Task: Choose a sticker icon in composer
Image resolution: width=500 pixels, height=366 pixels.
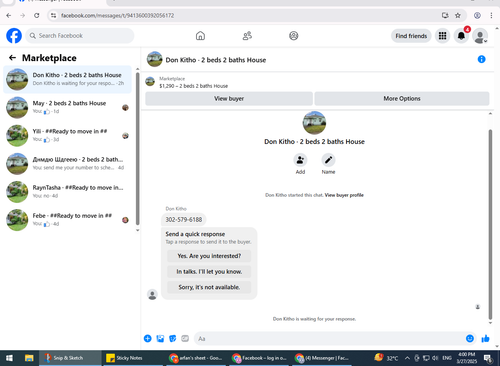Action: click(x=173, y=339)
